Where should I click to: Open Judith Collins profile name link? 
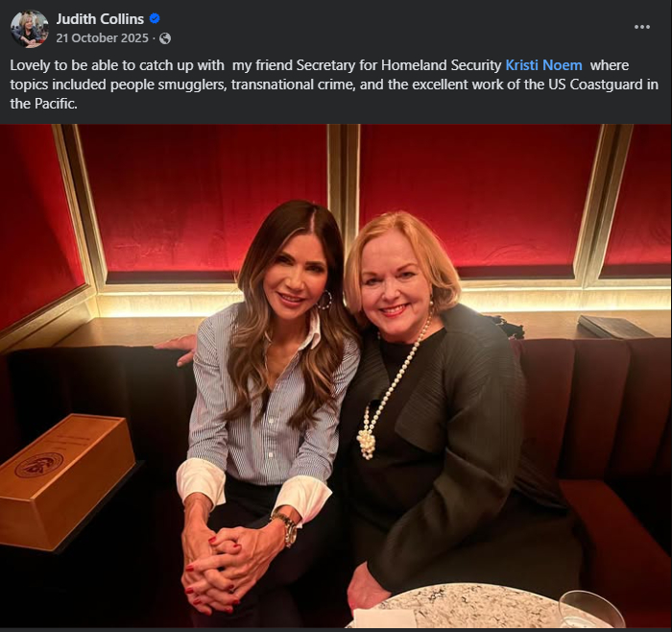pyautogui.click(x=100, y=18)
